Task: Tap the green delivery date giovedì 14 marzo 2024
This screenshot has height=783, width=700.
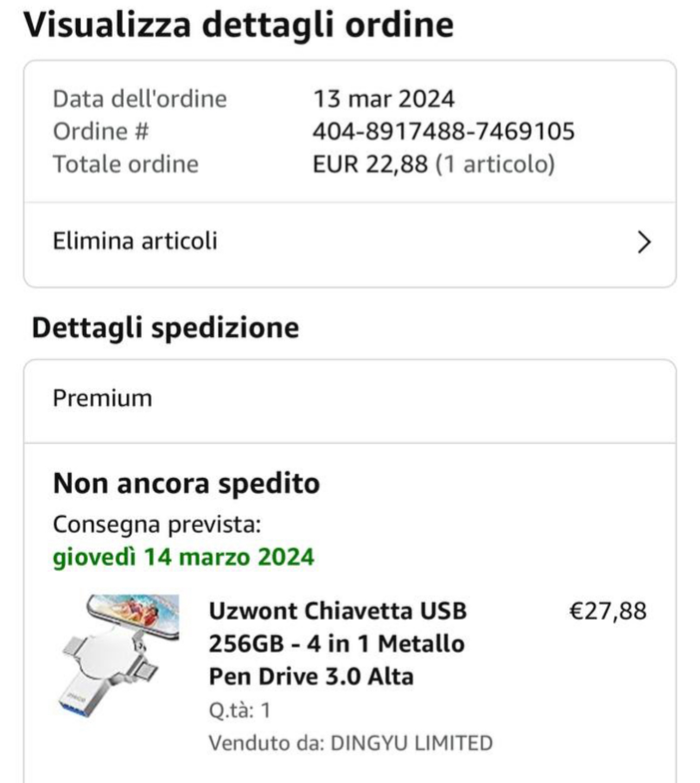Action: (x=183, y=557)
